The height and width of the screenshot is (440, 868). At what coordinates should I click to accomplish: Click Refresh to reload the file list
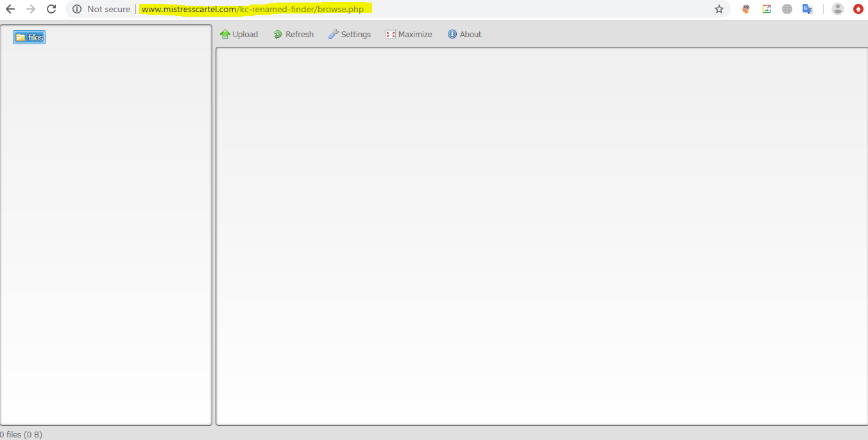click(298, 34)
